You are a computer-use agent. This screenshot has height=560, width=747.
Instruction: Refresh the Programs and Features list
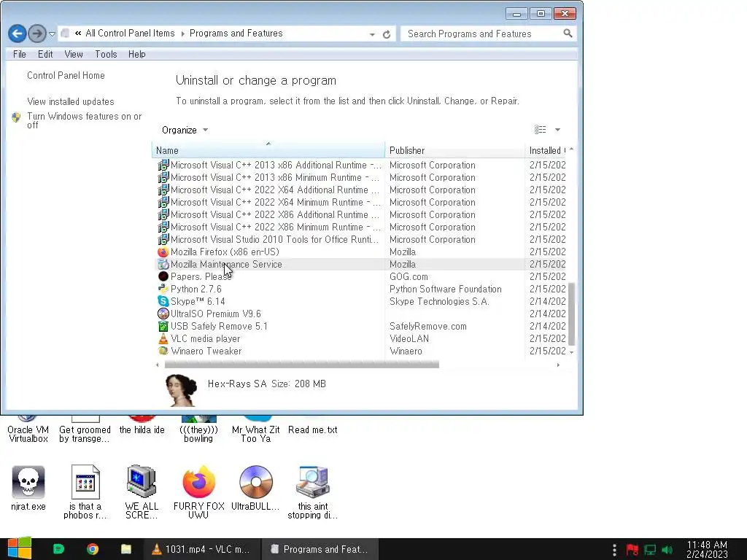(x=387, y=34)
